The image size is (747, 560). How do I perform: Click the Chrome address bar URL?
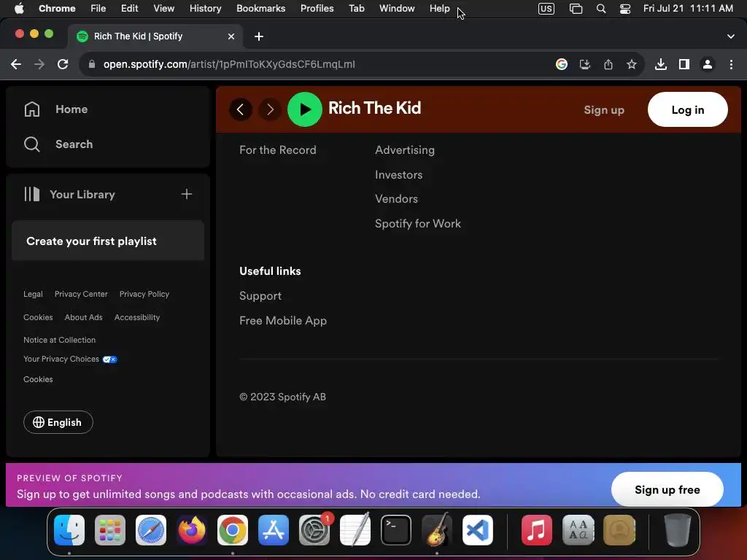(x=228, y=64)
